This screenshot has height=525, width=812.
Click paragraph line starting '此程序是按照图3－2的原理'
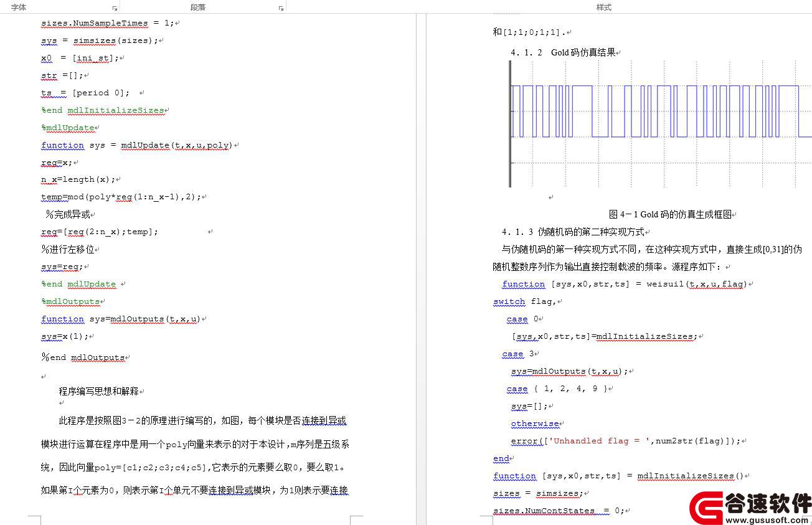click(202, 420)
